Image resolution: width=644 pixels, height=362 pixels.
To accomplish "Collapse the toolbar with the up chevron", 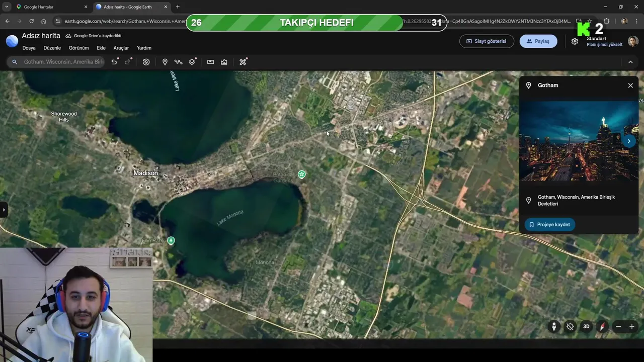I will pos(630,62).
